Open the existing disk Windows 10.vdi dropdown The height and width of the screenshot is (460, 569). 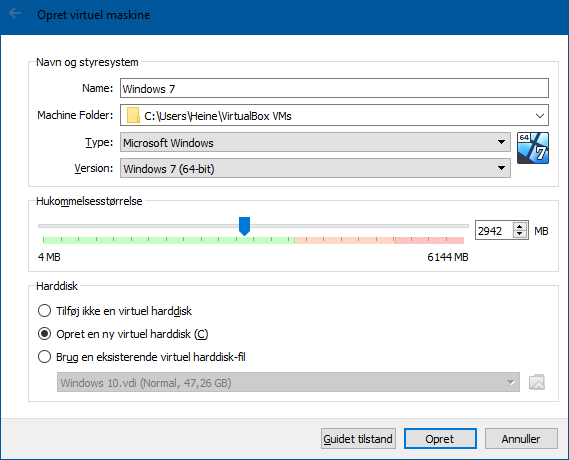288,382
